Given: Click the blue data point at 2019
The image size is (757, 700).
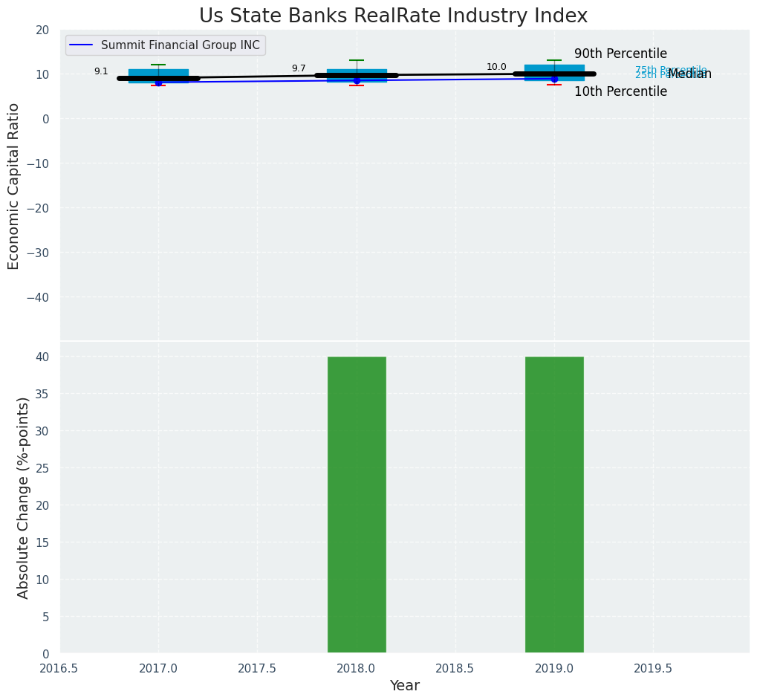Looking at the screenshot, I should (554, 79).
